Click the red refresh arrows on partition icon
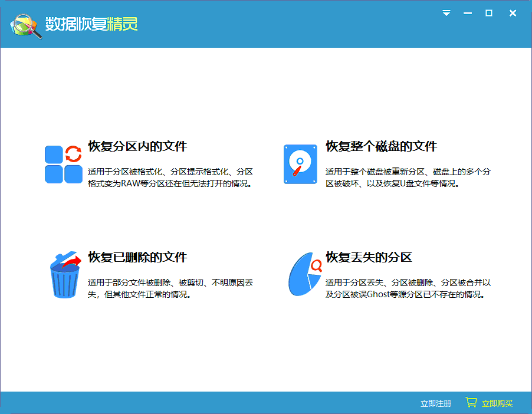532x414 pixels. point(74,153)
